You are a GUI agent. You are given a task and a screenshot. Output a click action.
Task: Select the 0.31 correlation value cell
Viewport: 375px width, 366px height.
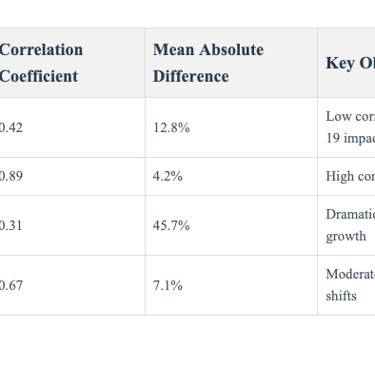[x=72, y=226]
